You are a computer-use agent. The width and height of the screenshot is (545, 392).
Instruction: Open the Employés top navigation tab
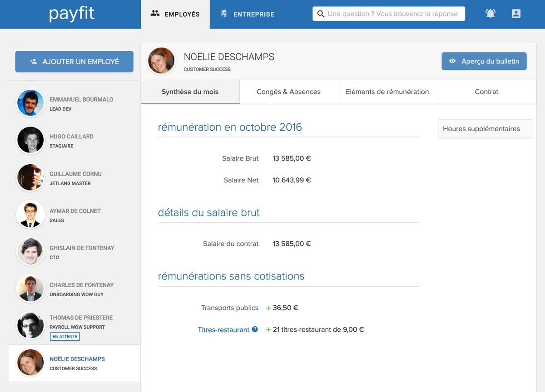point(175,14)
